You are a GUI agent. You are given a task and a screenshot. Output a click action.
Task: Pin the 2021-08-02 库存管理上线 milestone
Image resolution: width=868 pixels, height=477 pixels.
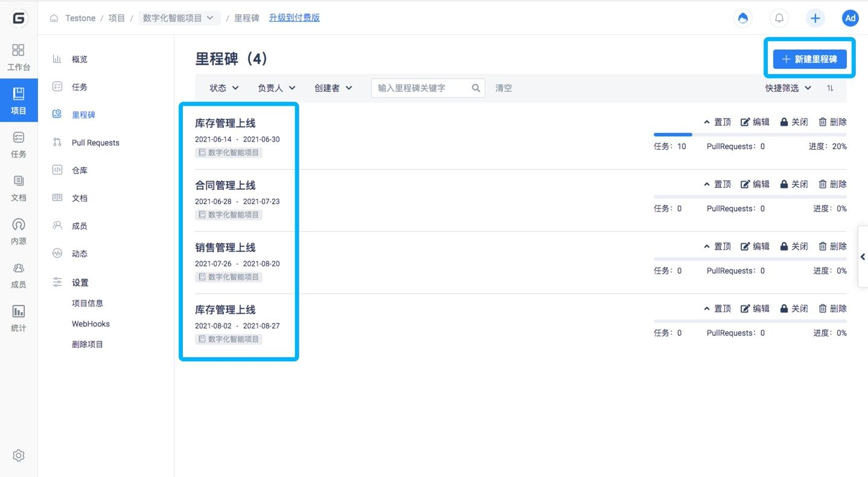718,309
